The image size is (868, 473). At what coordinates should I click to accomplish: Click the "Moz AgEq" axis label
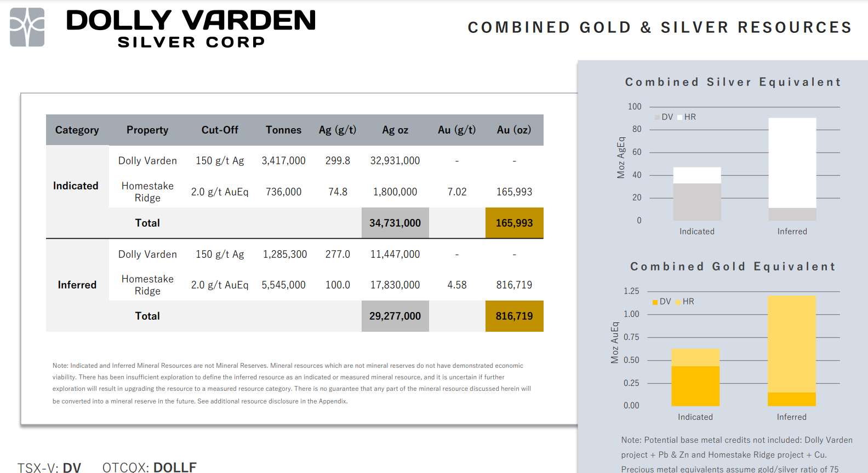(621, 158)
